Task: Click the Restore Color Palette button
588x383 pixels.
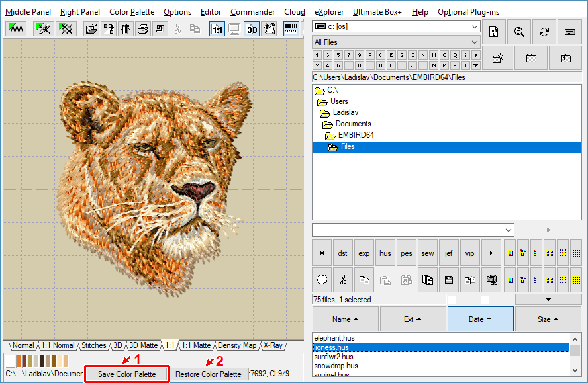Action: click(x=208, y=374)
